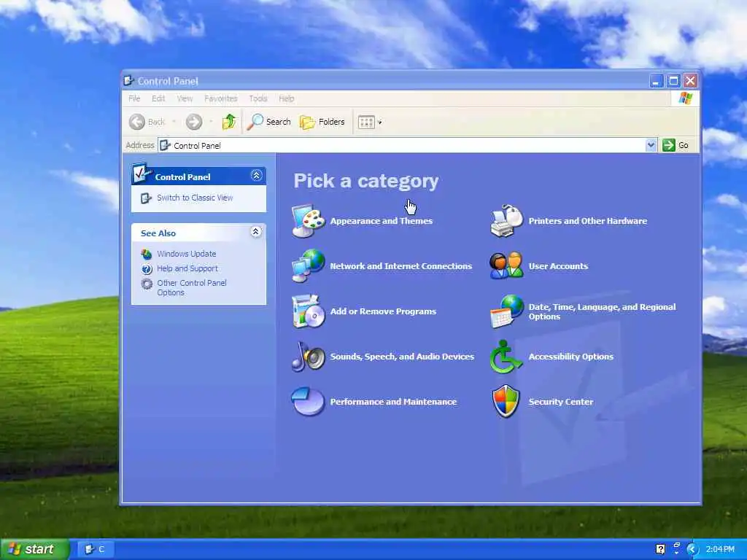Click the Windows Update globe icon in sidebar

[x=146, y=254]
